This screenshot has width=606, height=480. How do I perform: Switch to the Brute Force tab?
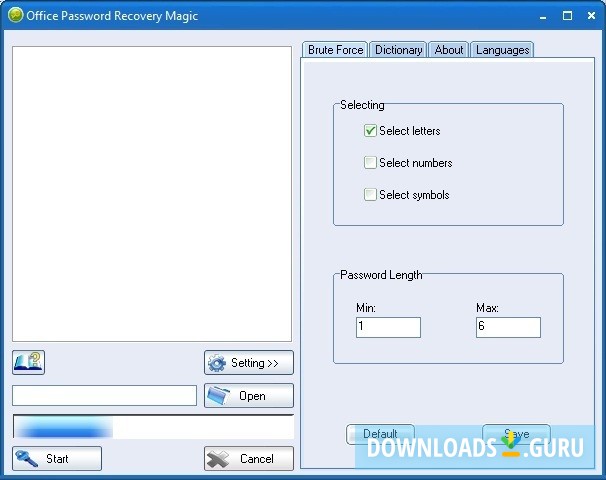tap(335, 50)
